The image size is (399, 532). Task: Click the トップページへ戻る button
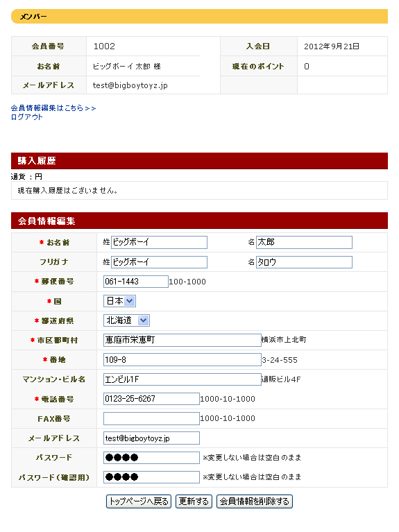click(139, 501)
